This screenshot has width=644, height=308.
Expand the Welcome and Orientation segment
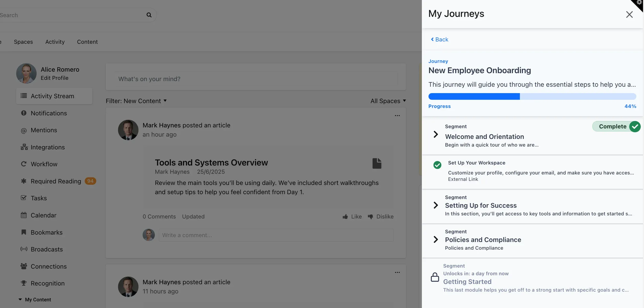pyautogui.click(x=435, y=134)
